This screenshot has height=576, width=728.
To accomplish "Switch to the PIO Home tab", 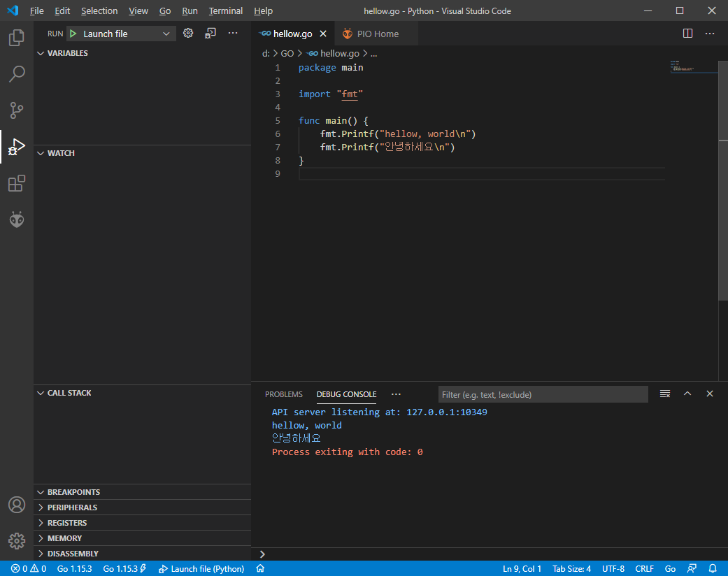I will coord(376,34).
